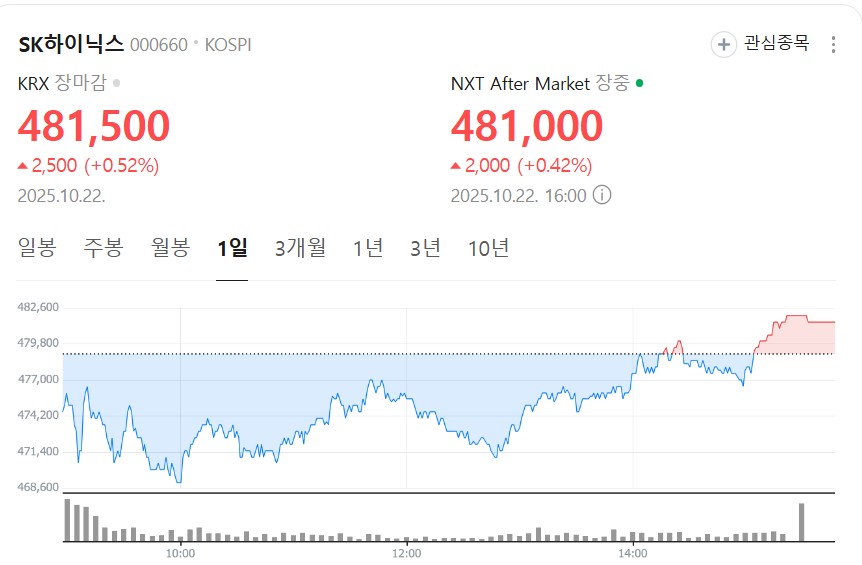The height and width of the screenshot is (565, 862).
Task: Click the info icon beside 16:00
Action: pos(602,195)
